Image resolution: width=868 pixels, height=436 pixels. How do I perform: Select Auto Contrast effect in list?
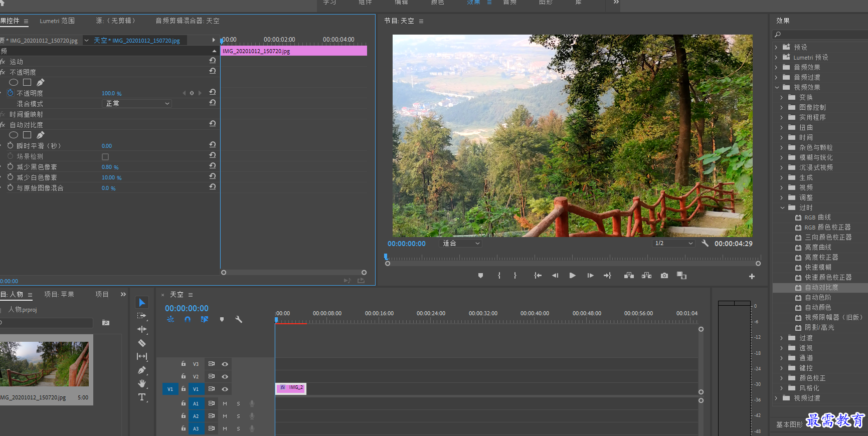[820, 288]
